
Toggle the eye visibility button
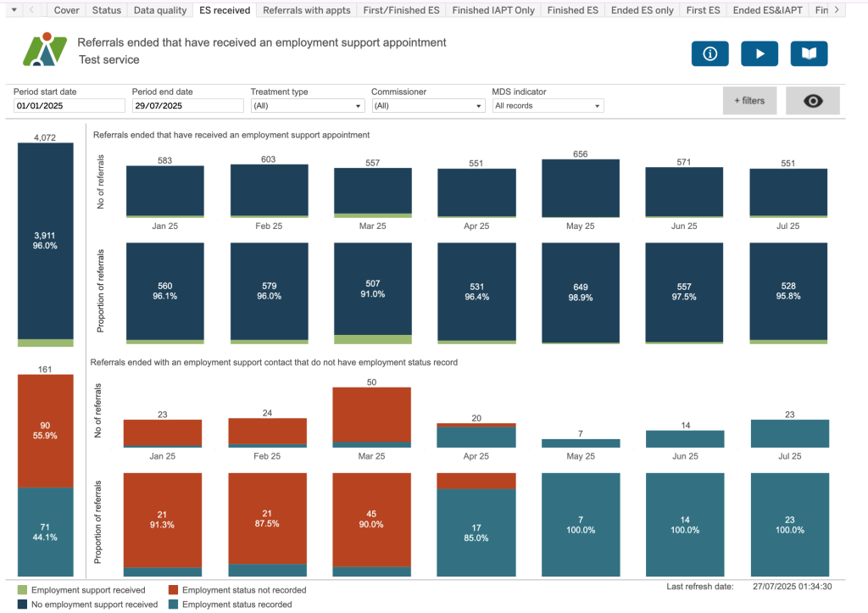click(x=812, y=101)
